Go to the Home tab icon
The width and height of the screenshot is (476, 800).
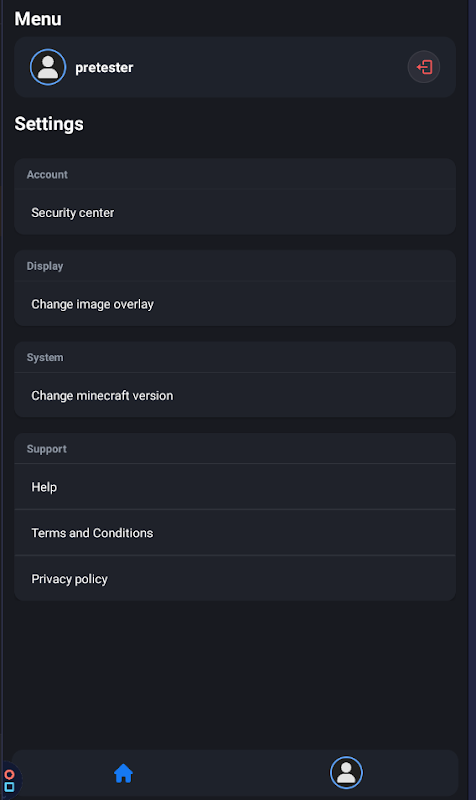point(123,773)
